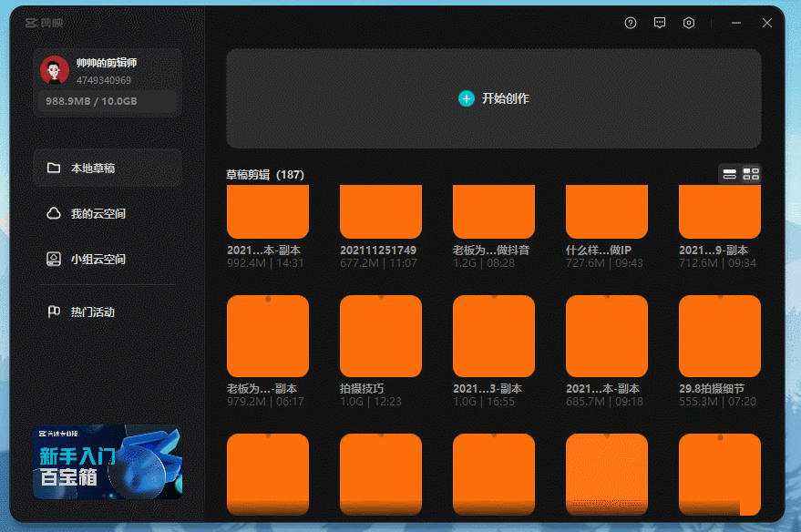Open the draft 29.8拍摄细节
This screenshot has width=801, height=532.
pyautogui.click(x=719, y=335)
